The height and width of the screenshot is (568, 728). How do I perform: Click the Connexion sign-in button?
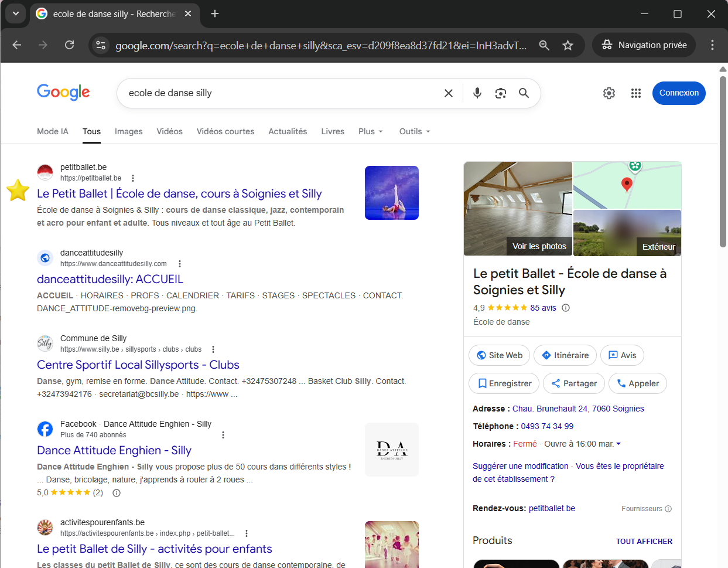[679, 93]
